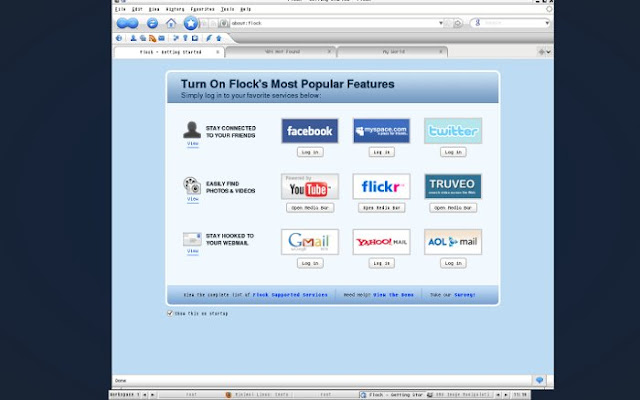The height and width of the screenshot is (400, 640).
Task: Switch to the '404 Not Found' tab
Action: [280, 52]
